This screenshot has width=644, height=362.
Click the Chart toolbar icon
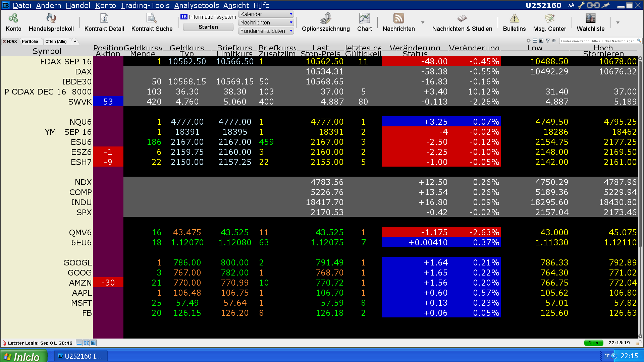point(364,19)
